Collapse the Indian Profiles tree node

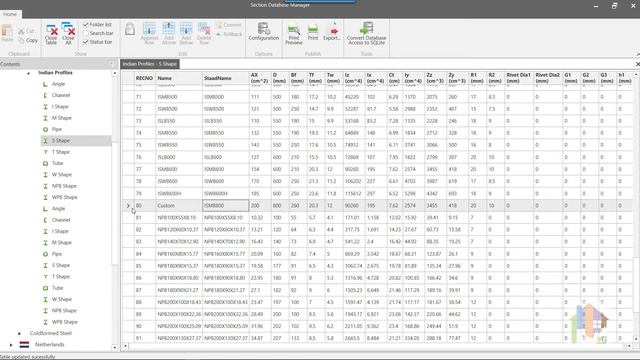click(29, 73)
